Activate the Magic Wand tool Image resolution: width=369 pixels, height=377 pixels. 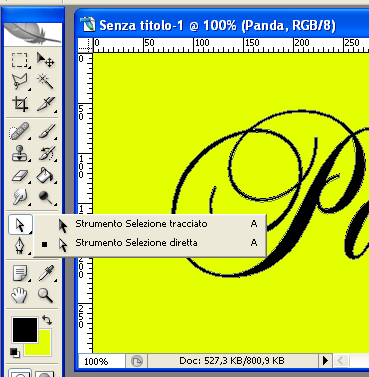[x=45, y=82]
